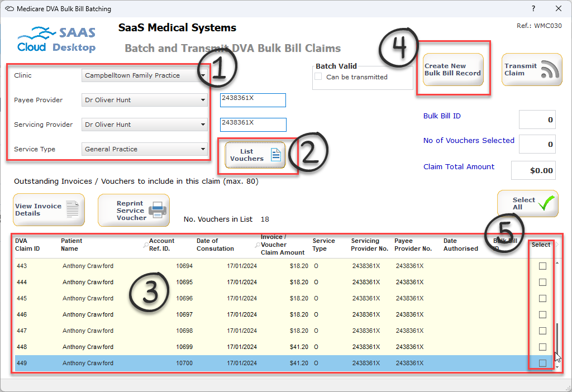This screenshot has width=572, height=392.
Task: Click Patient Name column header
Action: (x=71, y=245)
